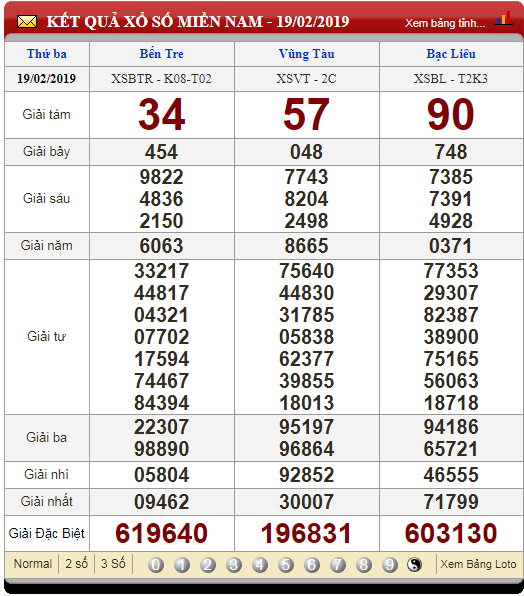Click ticket code XSBL - T2K3
The image size is (524, 596).
[x=451, y=79]
